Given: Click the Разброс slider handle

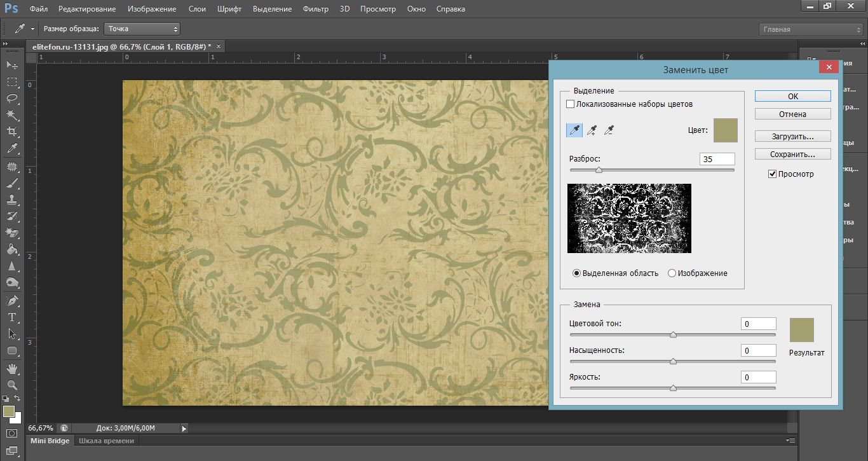Looking at the screenshot, I should tap(598, 170).
